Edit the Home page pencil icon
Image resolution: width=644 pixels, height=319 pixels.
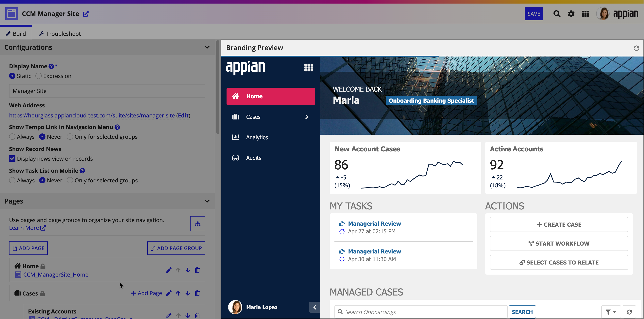coord(169,270)
